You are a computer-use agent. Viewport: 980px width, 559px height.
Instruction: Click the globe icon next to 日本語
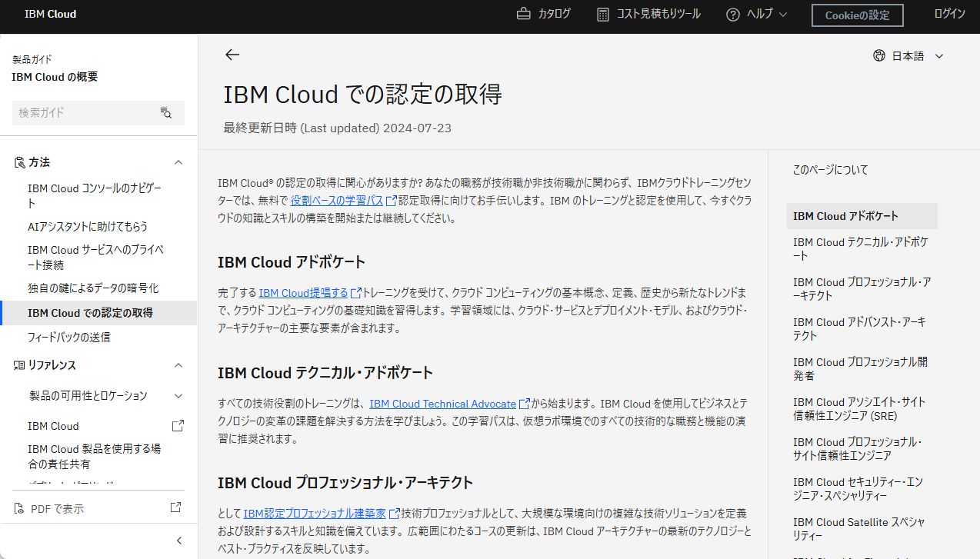click(879, 55)
